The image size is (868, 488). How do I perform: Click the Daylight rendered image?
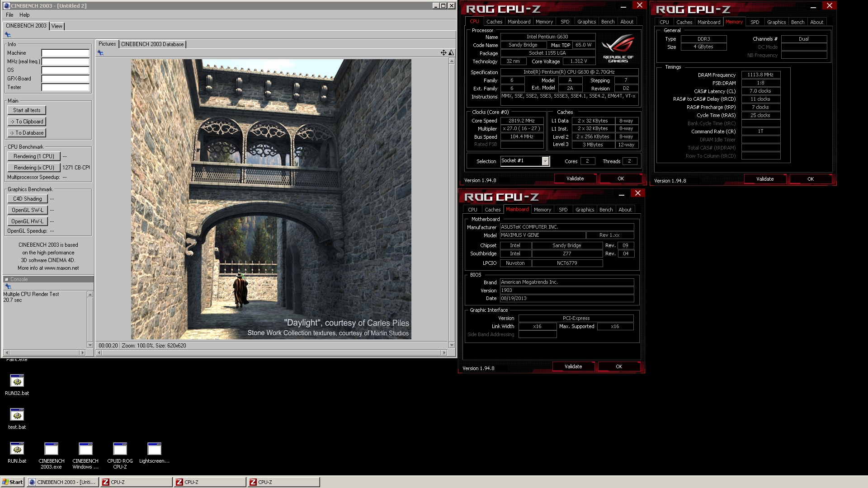coord(271,199)
